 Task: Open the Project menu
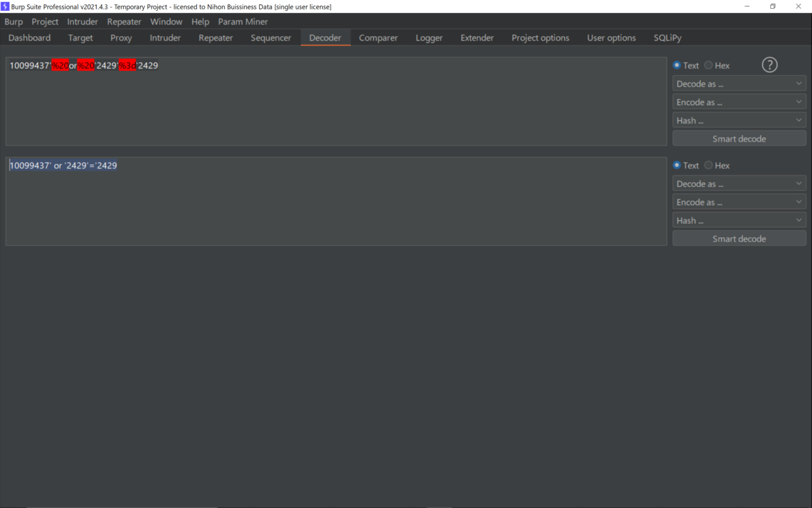(45, 22)
